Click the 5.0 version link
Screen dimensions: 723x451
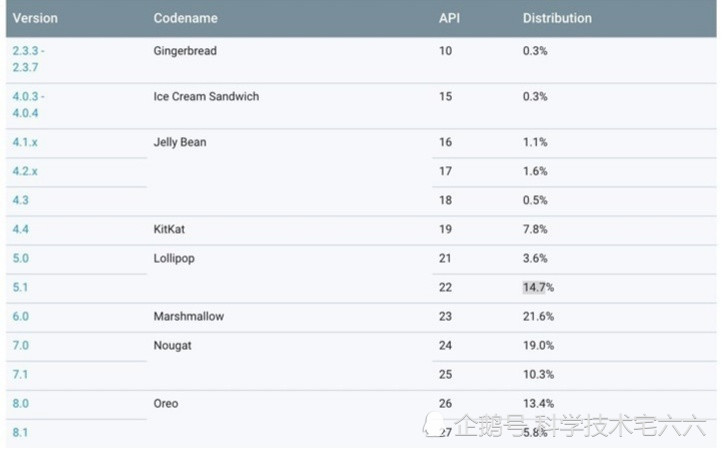20,258
